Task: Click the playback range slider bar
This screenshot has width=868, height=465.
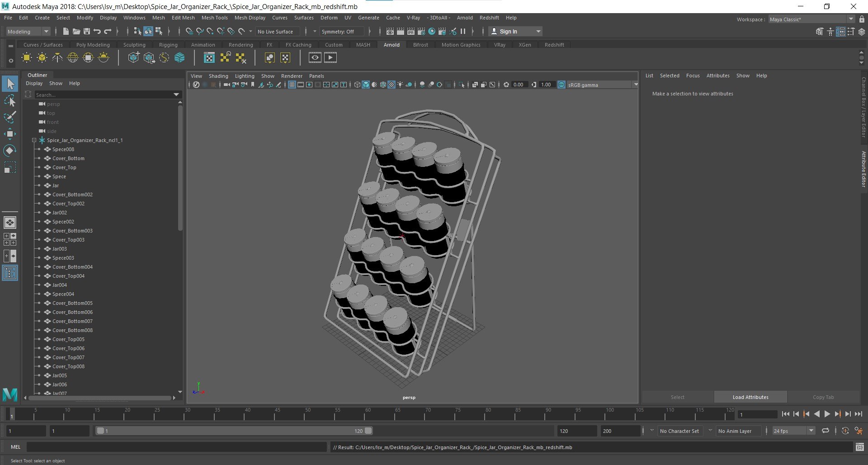Action: pyautogui.click(x=234, y=431)
